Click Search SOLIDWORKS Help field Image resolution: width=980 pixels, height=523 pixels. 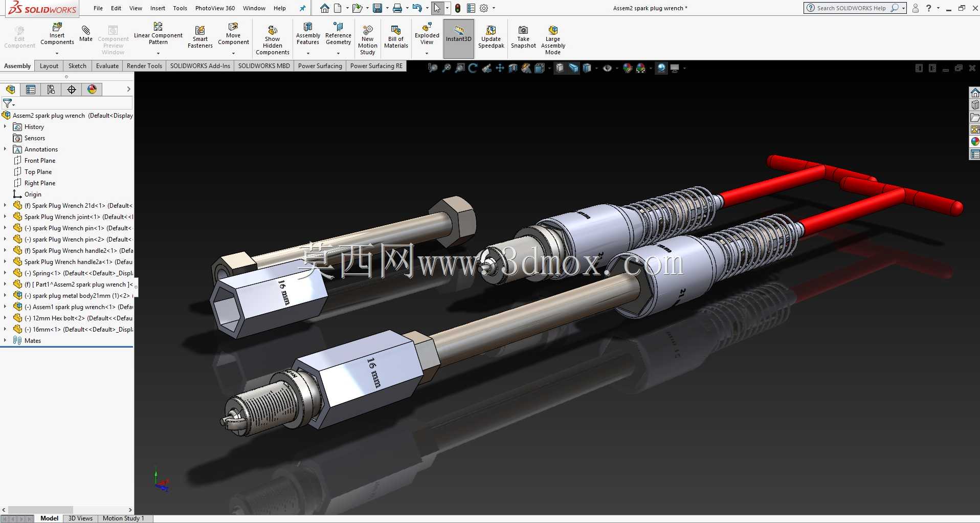tap(851, 8)
